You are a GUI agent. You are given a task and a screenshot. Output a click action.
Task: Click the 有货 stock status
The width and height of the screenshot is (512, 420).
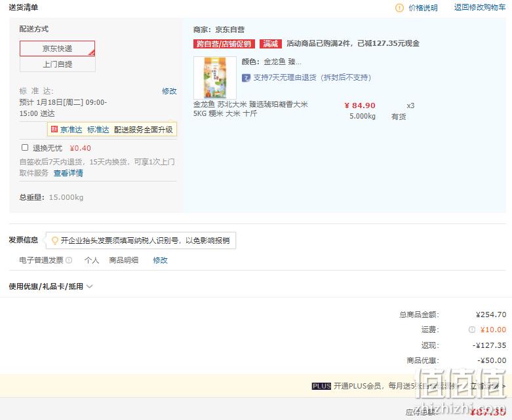399,117
